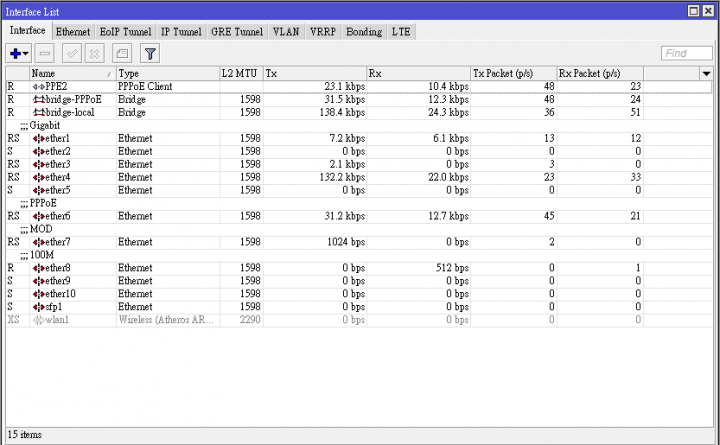The width and height of the screenshot is (720, 445).
Task: Switch to the Interface tab
Action: (28, 31)
